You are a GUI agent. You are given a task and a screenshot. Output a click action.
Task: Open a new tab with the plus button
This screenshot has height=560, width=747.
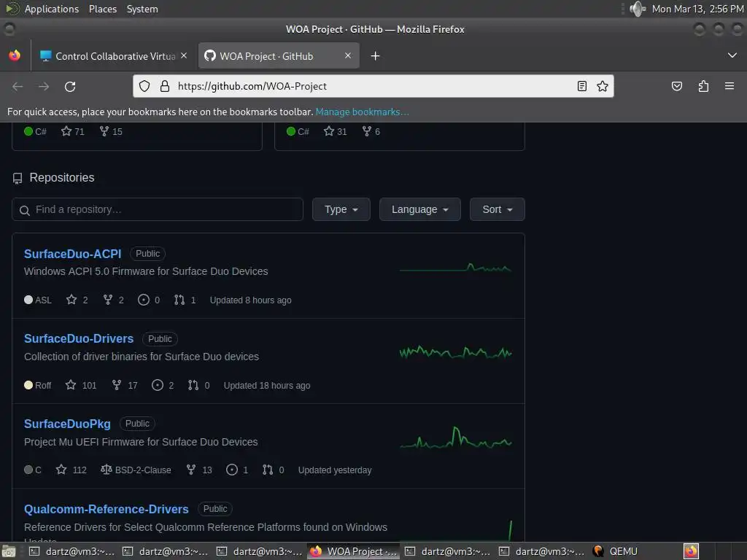tap(376, 56)
